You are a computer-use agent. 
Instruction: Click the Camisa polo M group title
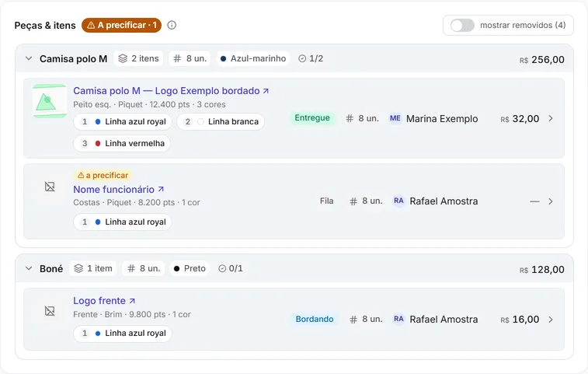point(74,59)
